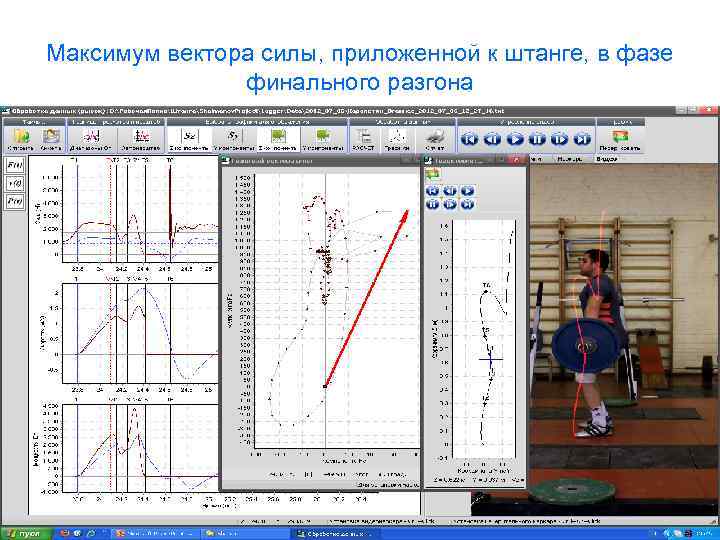Screen dimensions: 720x540
Task: Select the F(t) force graph button
Action: coord(14,165)
